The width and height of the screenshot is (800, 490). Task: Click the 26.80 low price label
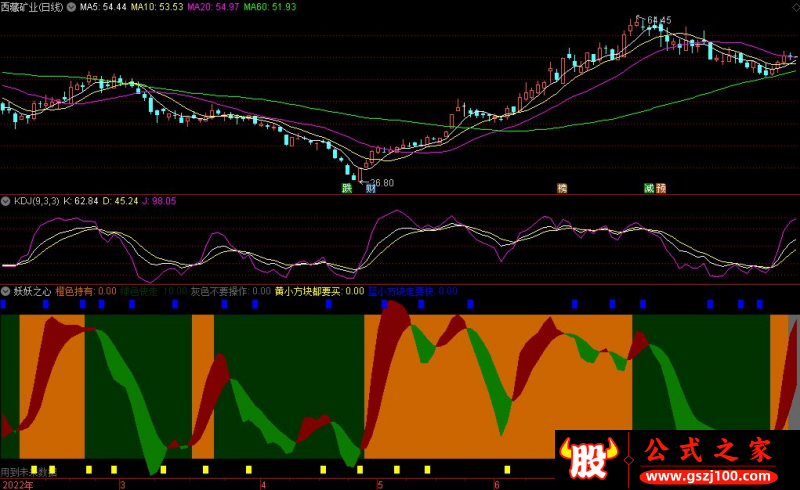click(382, 183)
